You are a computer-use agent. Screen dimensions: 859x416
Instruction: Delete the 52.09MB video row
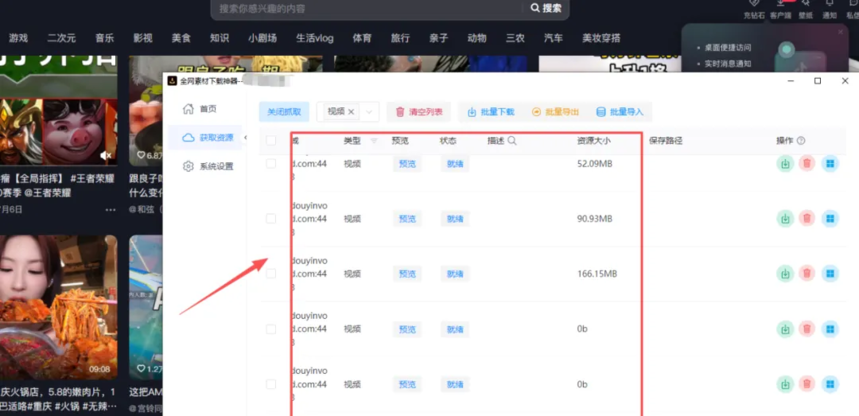[807, 163]
